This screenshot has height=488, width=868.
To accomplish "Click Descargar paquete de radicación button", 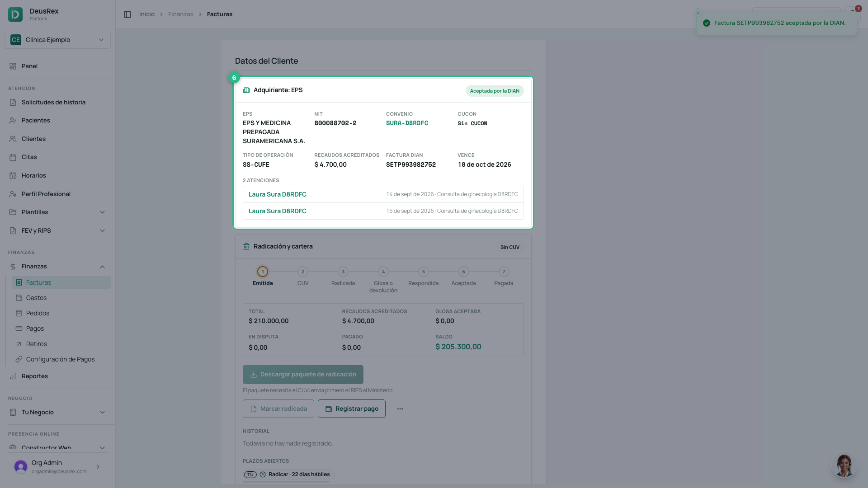I will click(303, 375).
